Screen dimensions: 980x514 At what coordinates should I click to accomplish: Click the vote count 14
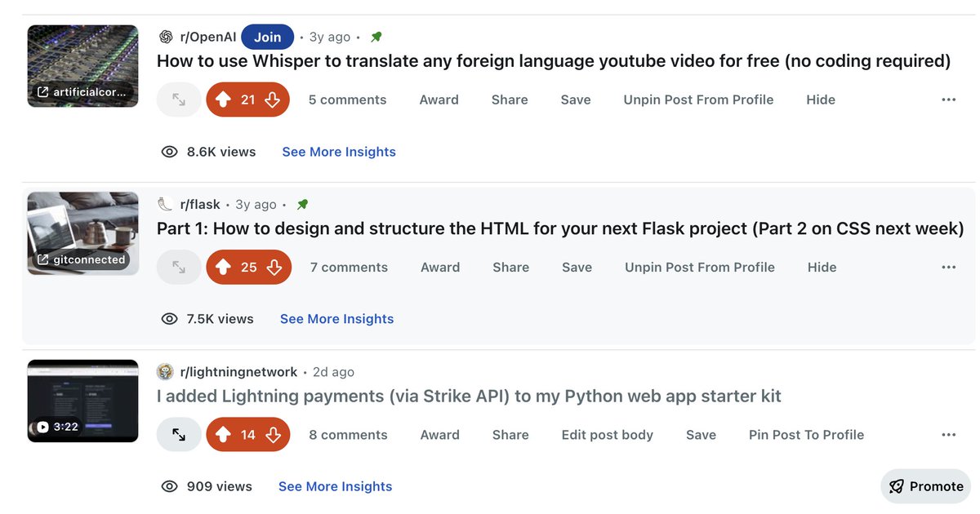[x=248, y=435]
